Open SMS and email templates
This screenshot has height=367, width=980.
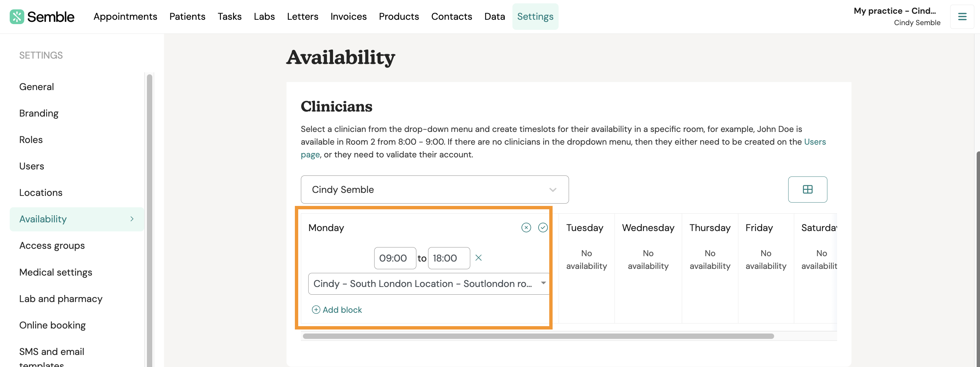[x=52, y=357]
